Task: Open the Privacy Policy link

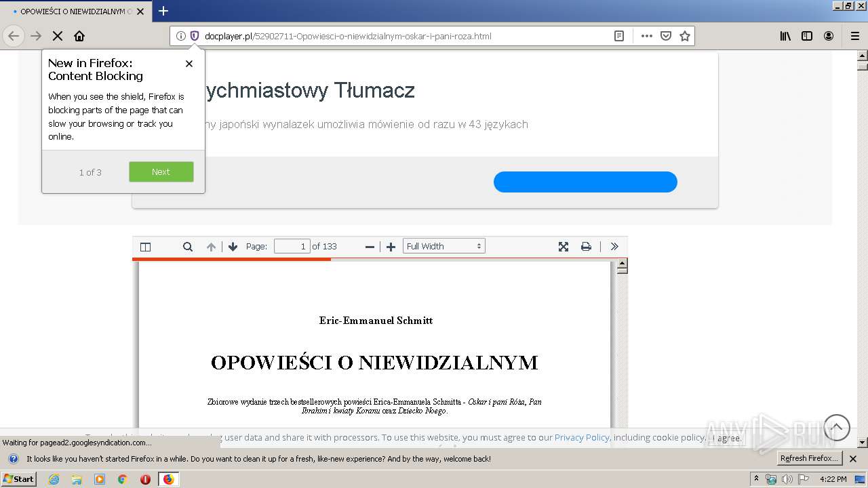Action: point(582,437)
